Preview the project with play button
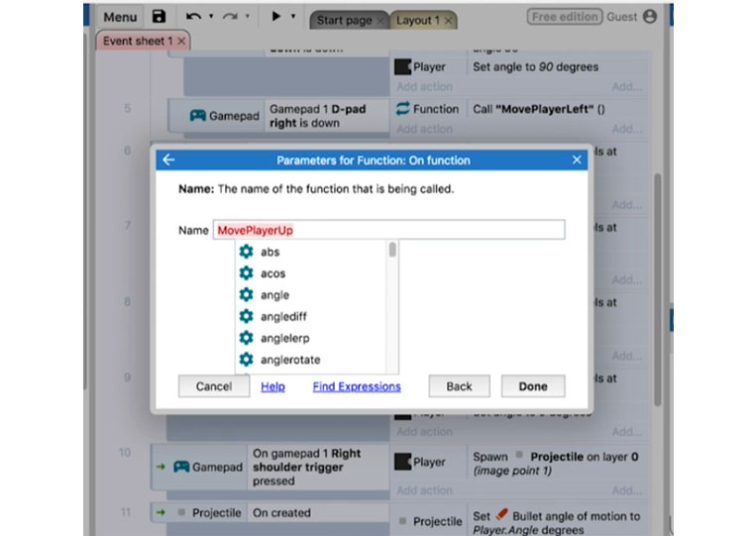 [x=275, y=17]
